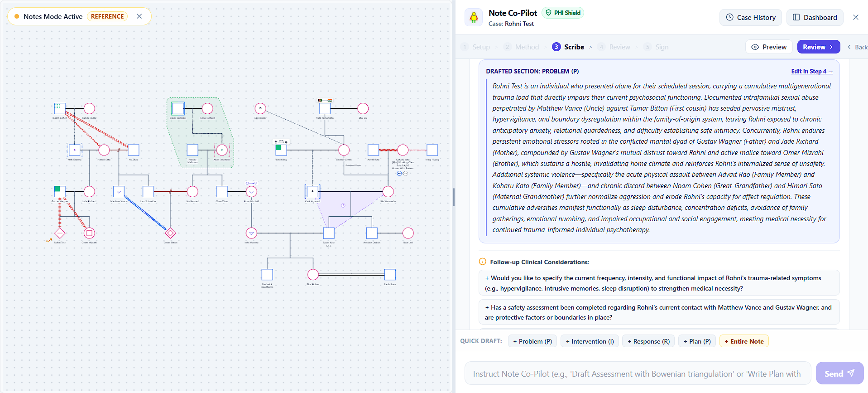The width and height of the screenshot is (868, 393).
Task: Click the PHI Shield badge
Action: [x=563, y=13]
